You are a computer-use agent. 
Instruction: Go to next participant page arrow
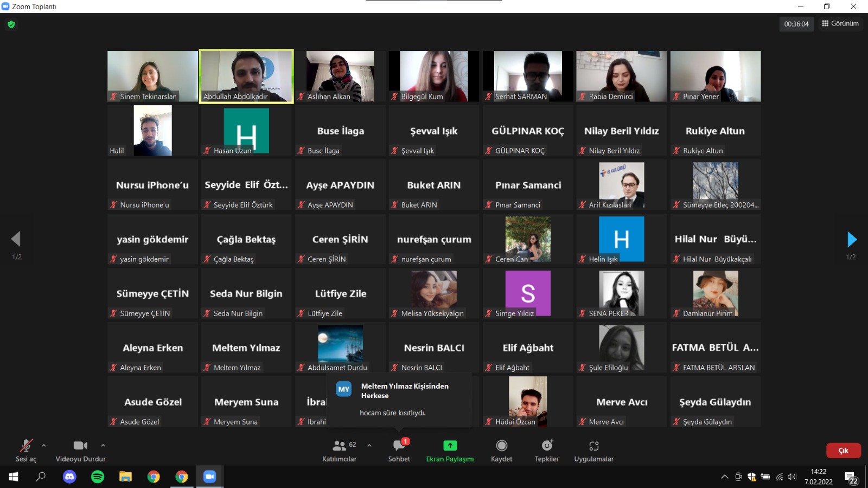click(851, 239)
